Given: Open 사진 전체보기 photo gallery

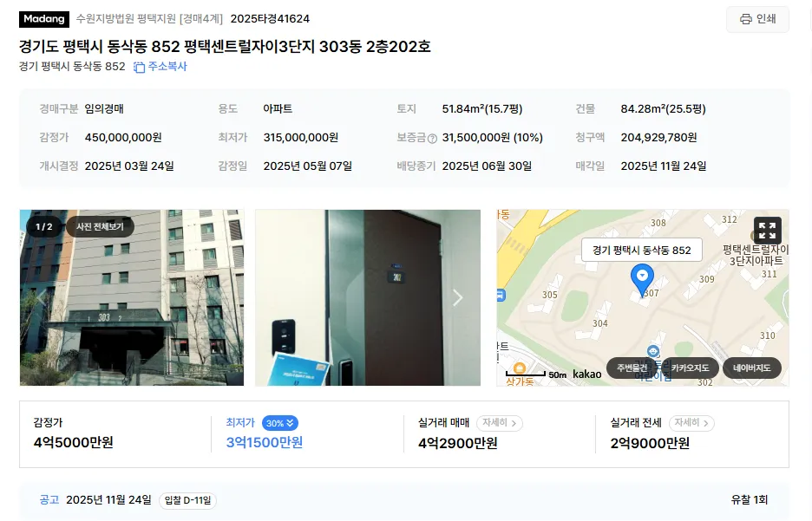Looking at the screenshot, I should (x=100, y=226).
